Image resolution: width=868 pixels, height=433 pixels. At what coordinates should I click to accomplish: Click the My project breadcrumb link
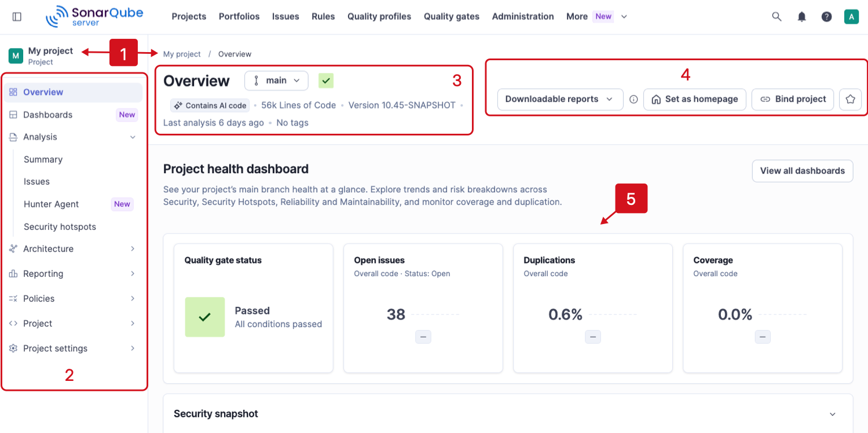182,54
